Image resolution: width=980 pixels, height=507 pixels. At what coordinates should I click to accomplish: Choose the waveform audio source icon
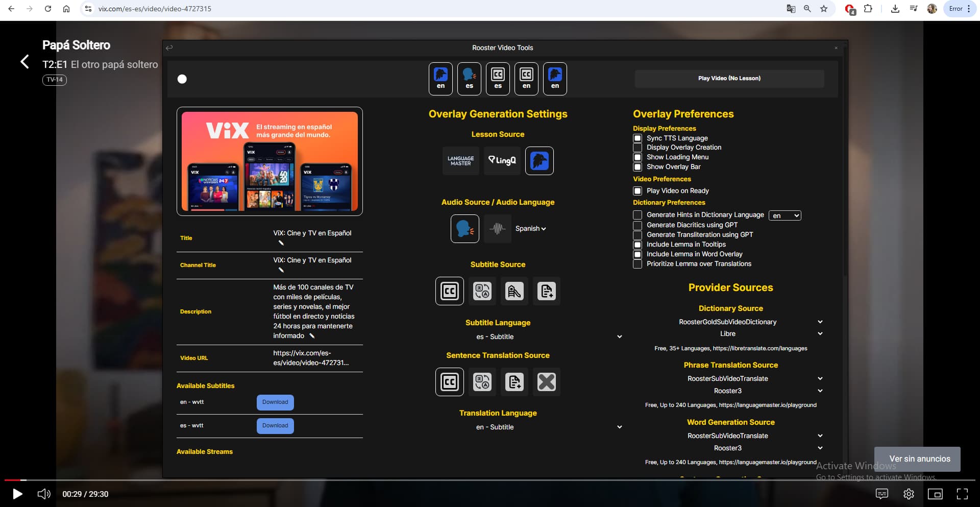point(497,229)
